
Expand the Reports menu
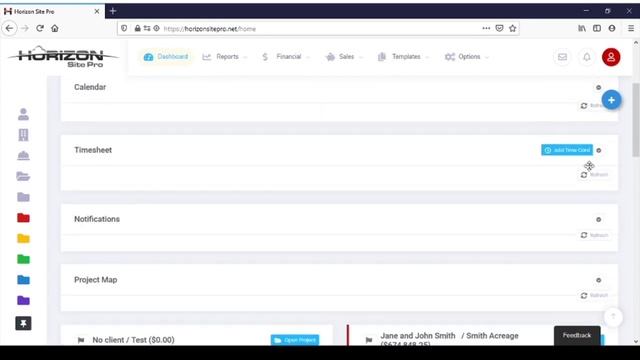pos(224,57)
